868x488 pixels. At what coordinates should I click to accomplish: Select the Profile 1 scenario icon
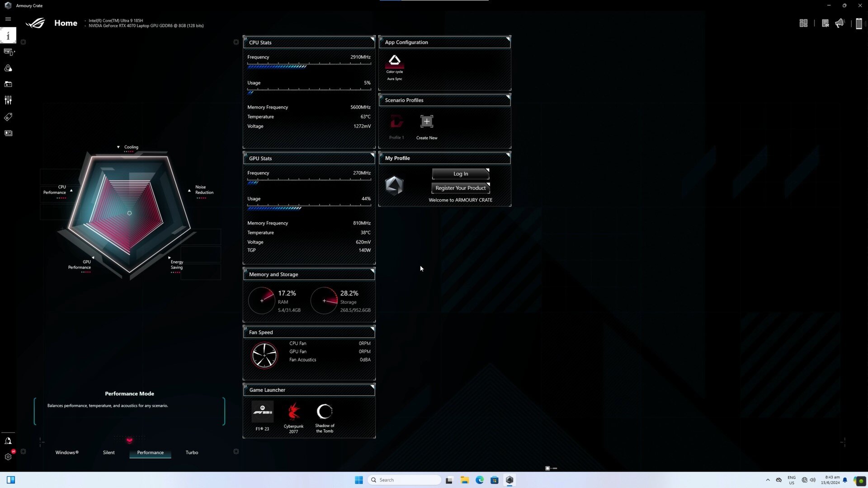(x=396, y=122)
